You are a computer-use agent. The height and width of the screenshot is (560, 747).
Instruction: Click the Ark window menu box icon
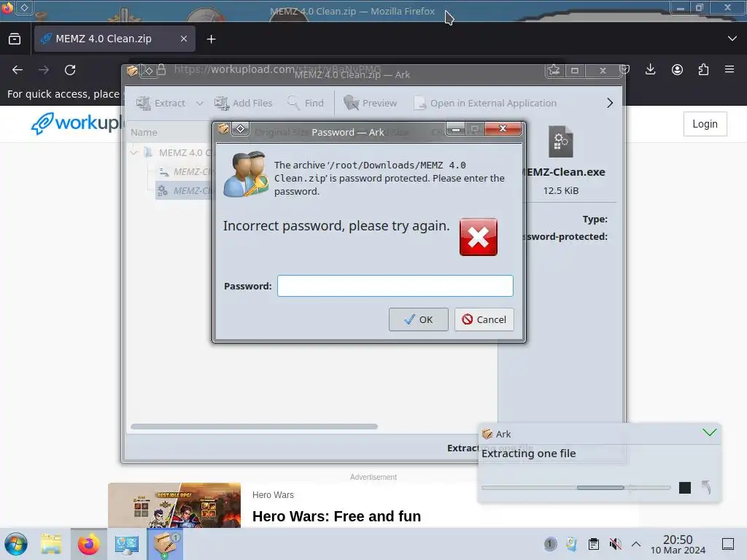tap(132, 71)
